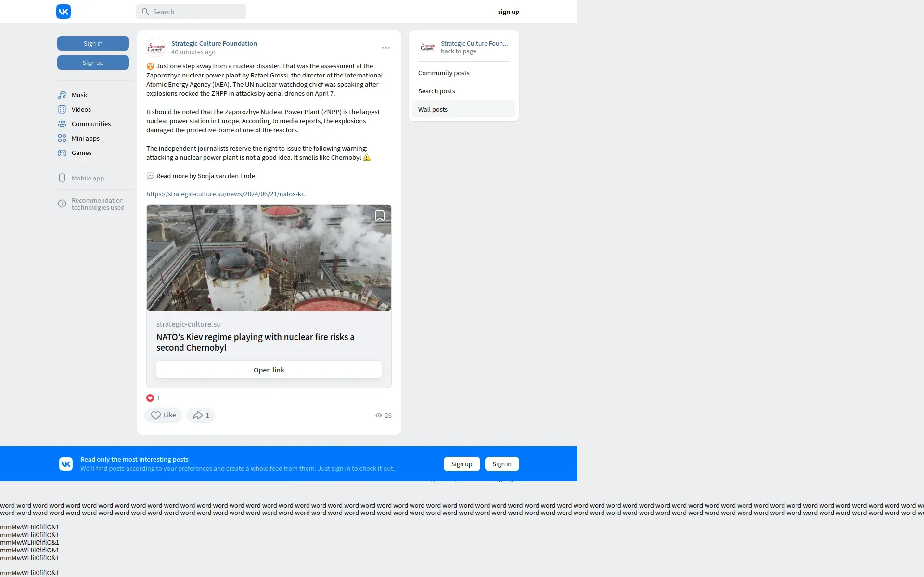Select Community posts in the right menu
The width and height of the screenshot is (924, 577).
coord(444,73)
